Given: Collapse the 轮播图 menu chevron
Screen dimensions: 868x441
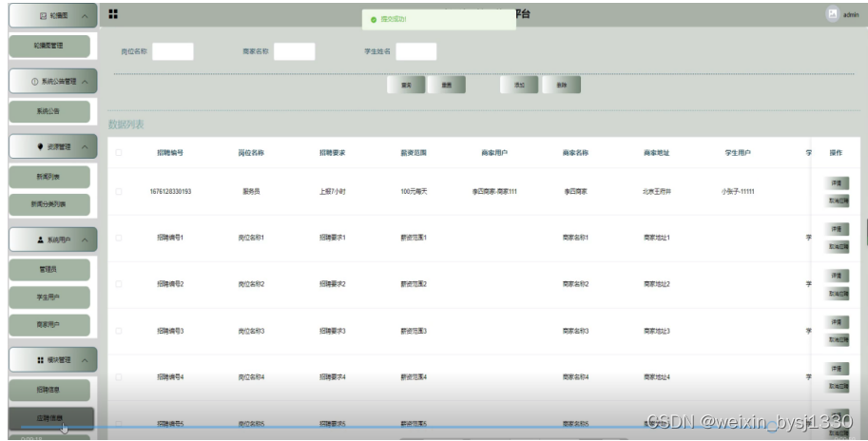Looking at the screenshot, I should click(85, 16).
